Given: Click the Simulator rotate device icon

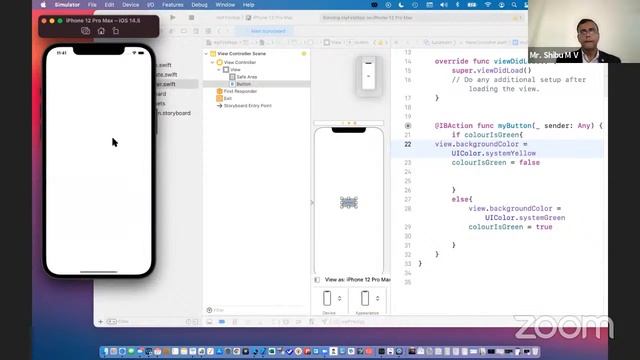Looking at the screenshot, I should pyautogui.click(x=116, y=31).
